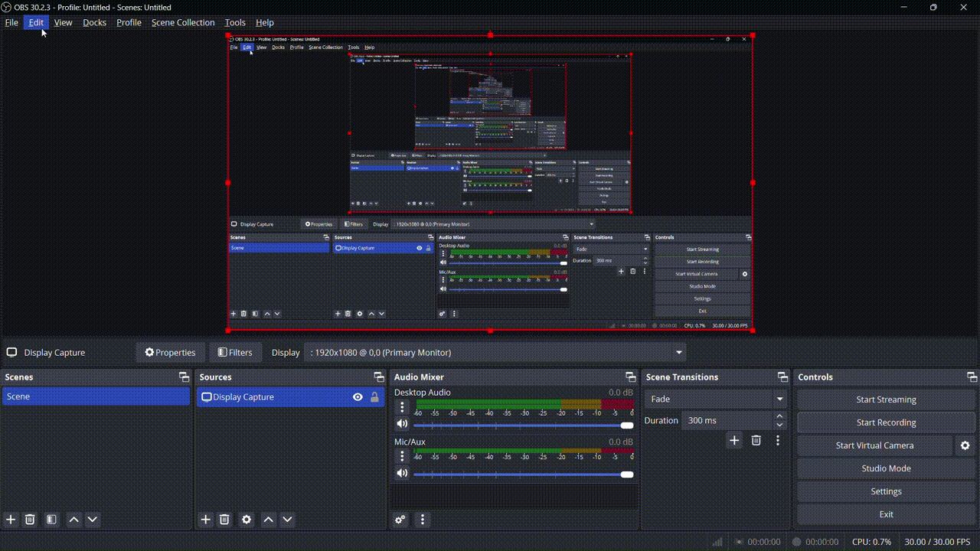Open Mic/Aux three-dot options menu
980x551 pixels.
pos(402,456)
